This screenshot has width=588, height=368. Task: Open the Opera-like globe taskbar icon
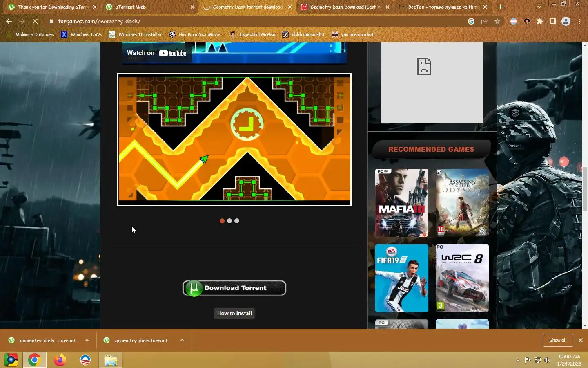[x=85, y=360]
